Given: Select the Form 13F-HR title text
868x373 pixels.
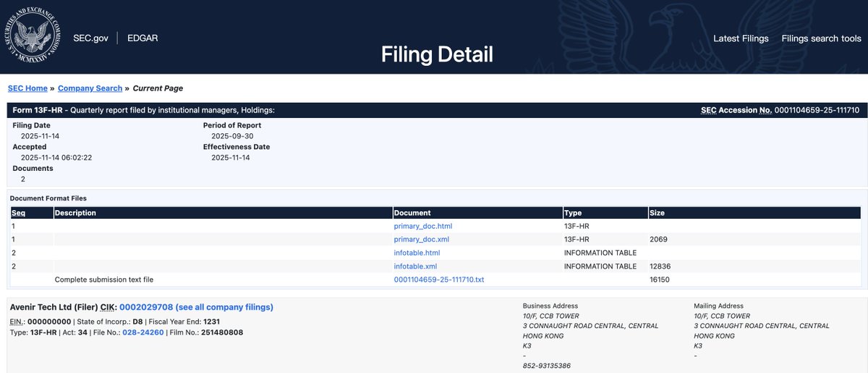Looking at the screenshot, I should 38,110.
